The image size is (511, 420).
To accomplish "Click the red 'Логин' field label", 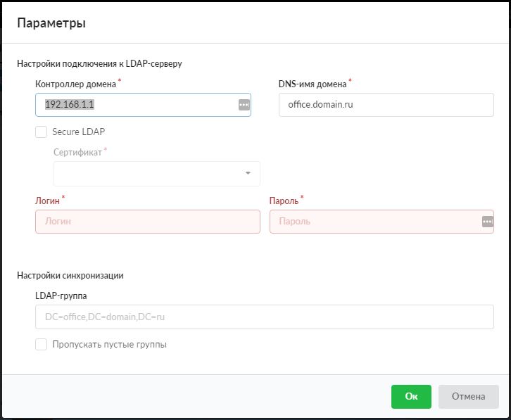I will point(47,201).
